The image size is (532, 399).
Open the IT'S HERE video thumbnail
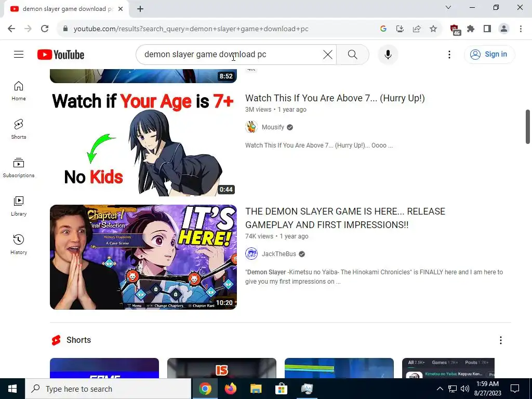tap(143, 257)
